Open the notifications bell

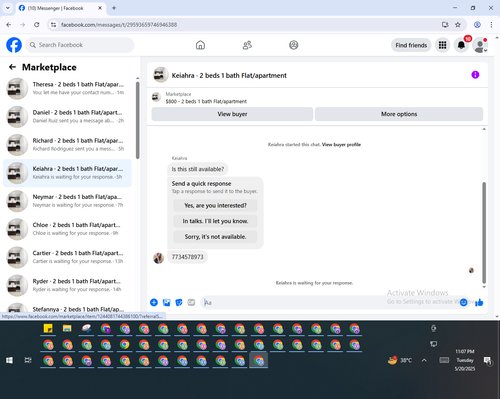coord(461,45)
